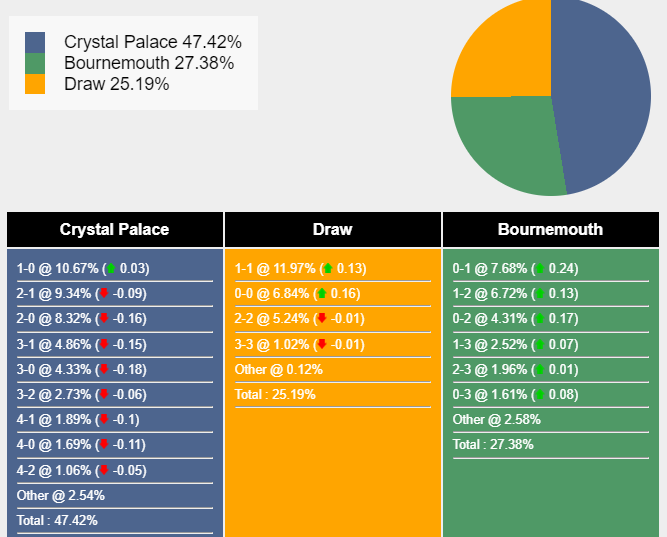Click the blue Crystal Palace legend swatch
667x537 pixels.
[x=35, y=43]
